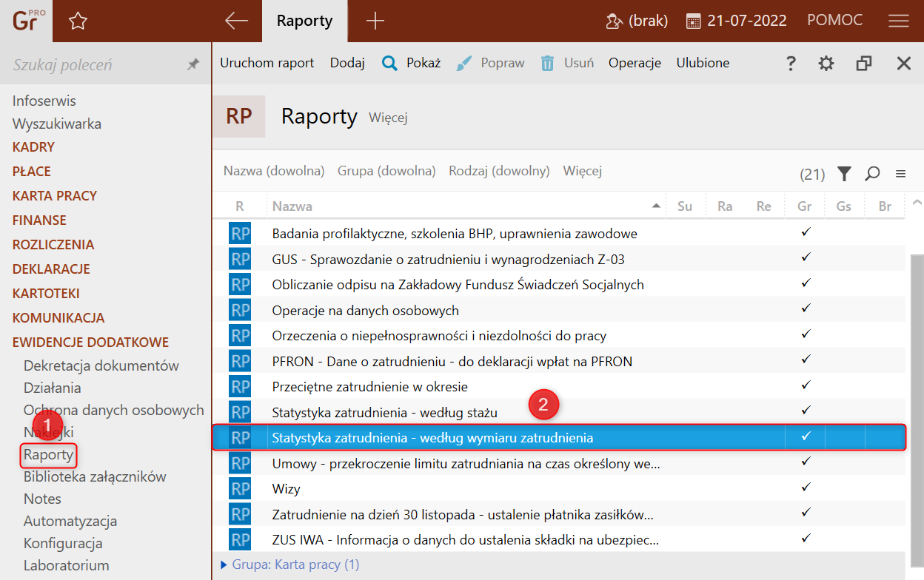Click the favorites star icon in header
This screenshot has height=580, width=924.
[78, 21]
